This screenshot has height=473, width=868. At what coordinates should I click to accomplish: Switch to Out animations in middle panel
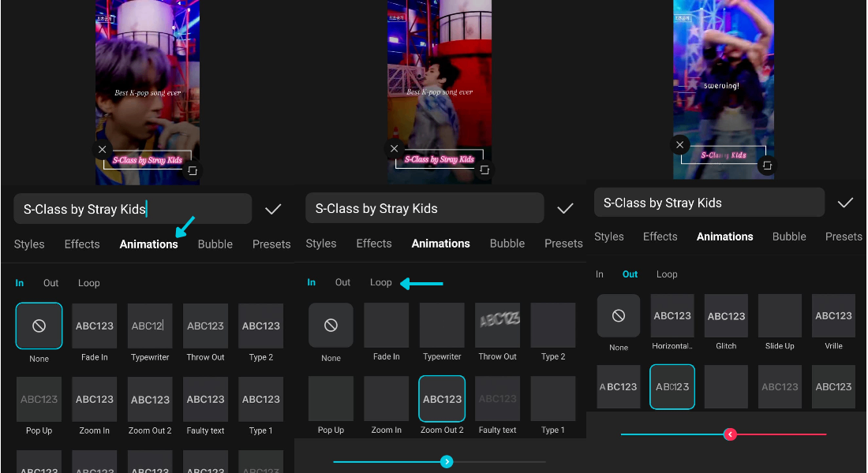point(342,282)
